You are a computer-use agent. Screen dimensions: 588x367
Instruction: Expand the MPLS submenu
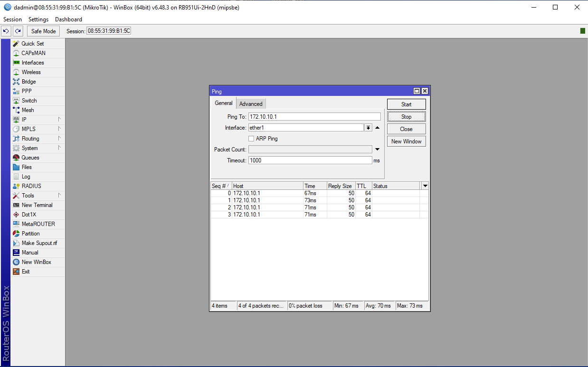[x=59, y=129]
